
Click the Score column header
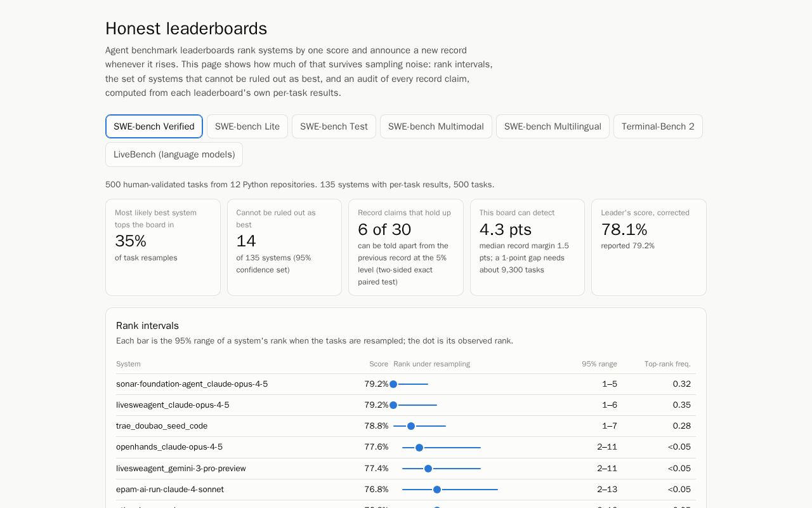click(379, 364)
